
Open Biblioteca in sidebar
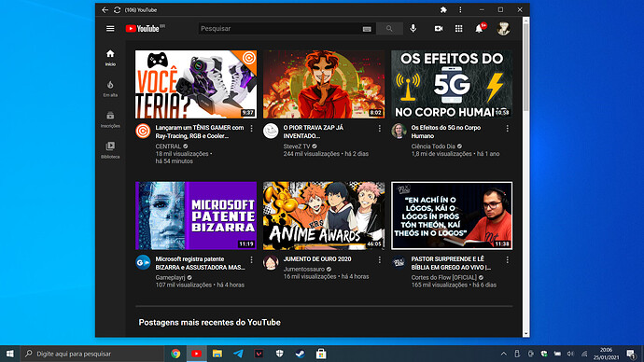pos(110,150)
